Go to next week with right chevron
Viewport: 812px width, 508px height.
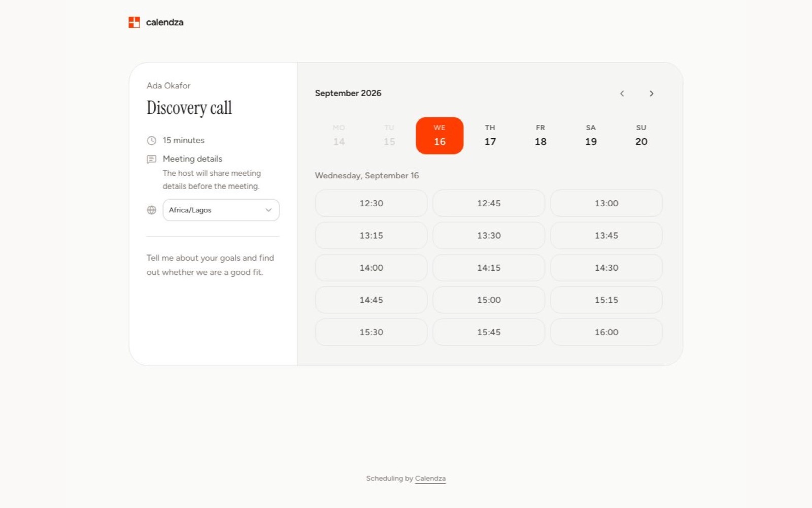coord(652,93)
